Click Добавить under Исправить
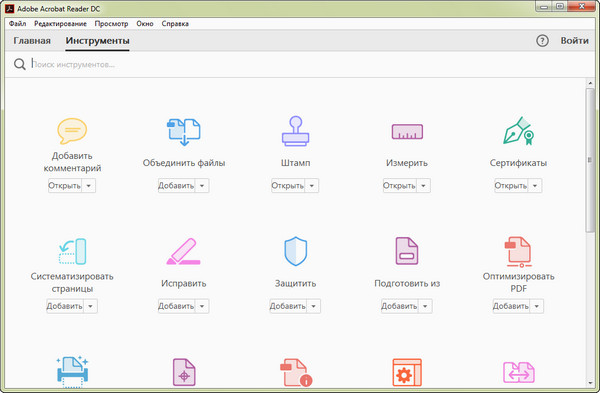Screen dimensions: 600x393 coord(176,306)
